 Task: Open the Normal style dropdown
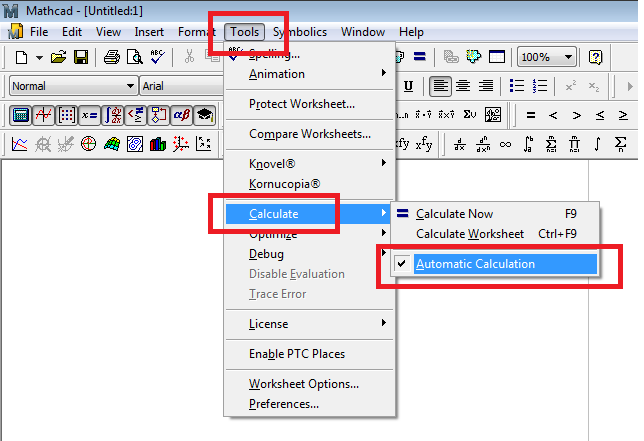click(130, 86)
